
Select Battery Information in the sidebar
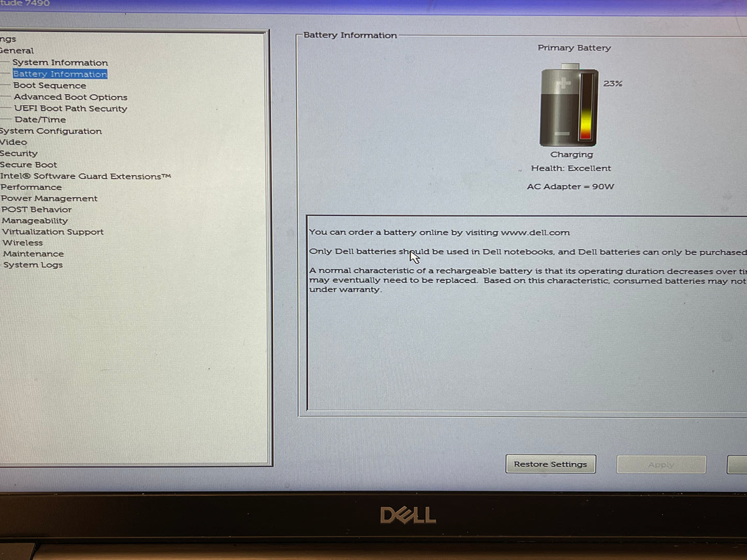60,74
